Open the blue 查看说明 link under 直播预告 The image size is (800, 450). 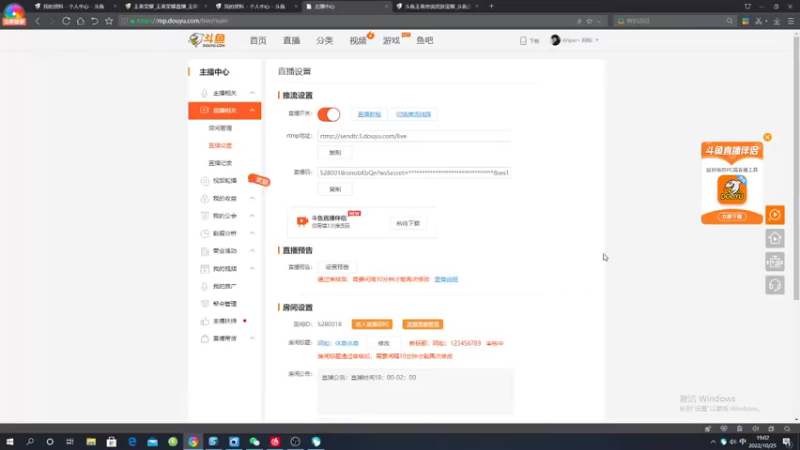click(446, 280)
